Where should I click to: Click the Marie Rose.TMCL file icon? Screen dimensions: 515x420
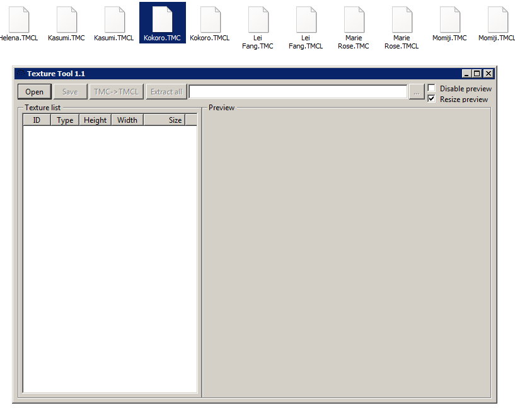click(x=402, y=20)
